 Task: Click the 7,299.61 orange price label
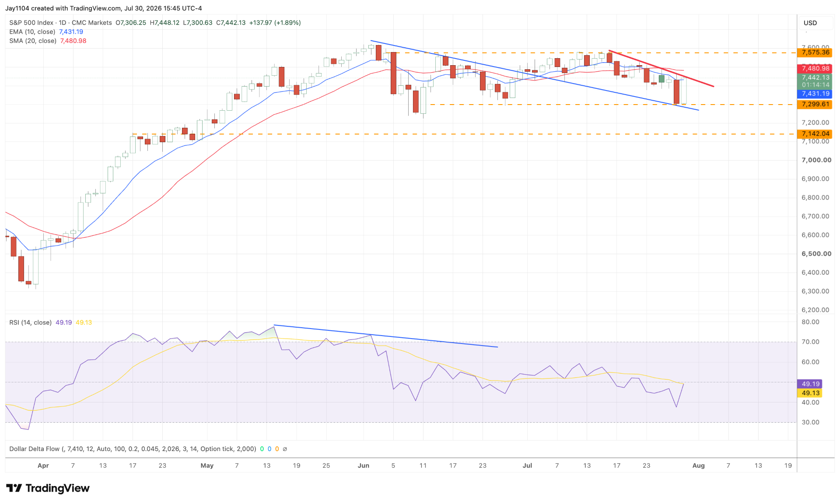pyautogui.click(x=815, y=105)
